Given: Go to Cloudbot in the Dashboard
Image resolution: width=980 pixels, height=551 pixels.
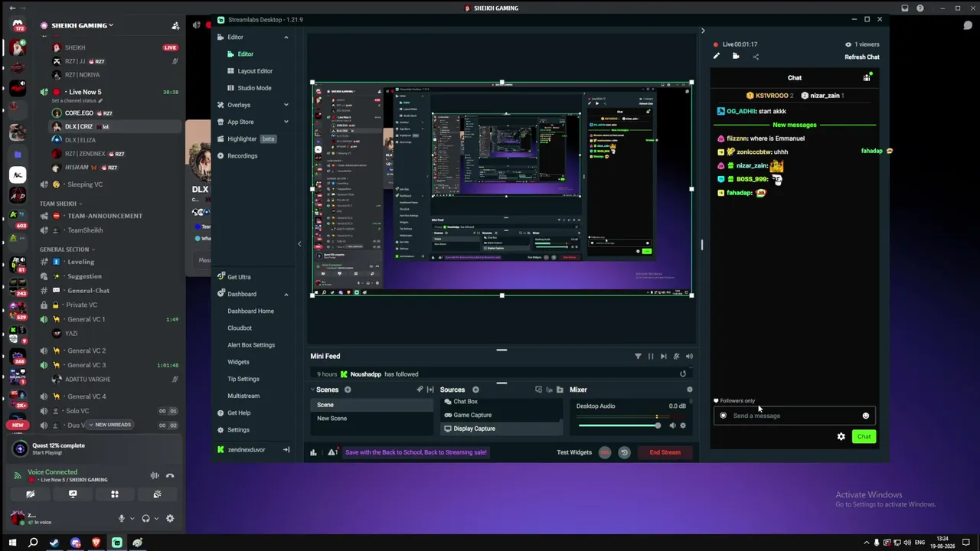Looking at the screenshot, I should tap(240, 328).
